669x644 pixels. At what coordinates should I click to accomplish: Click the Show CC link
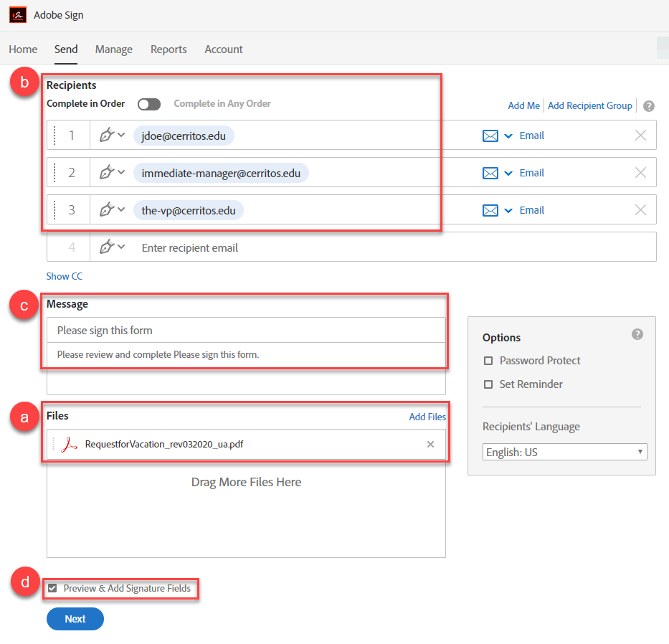coord(65,276)
